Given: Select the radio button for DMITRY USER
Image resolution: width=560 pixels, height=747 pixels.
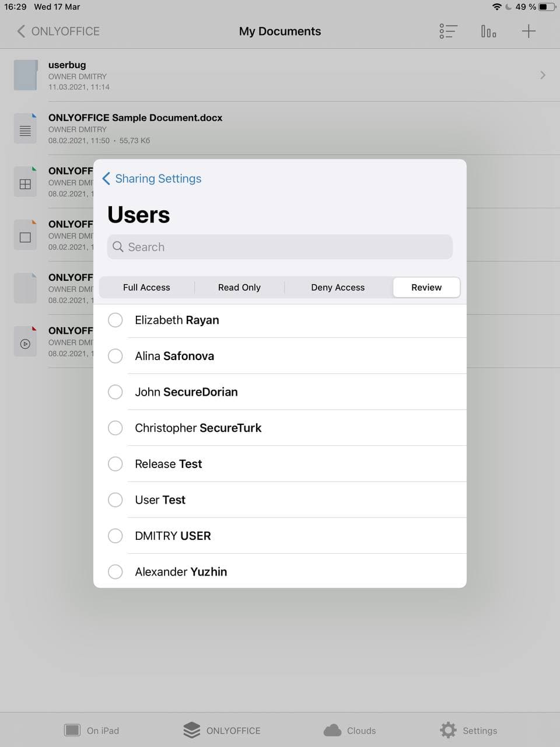Looking at the screenshot, I should point(115,536).
